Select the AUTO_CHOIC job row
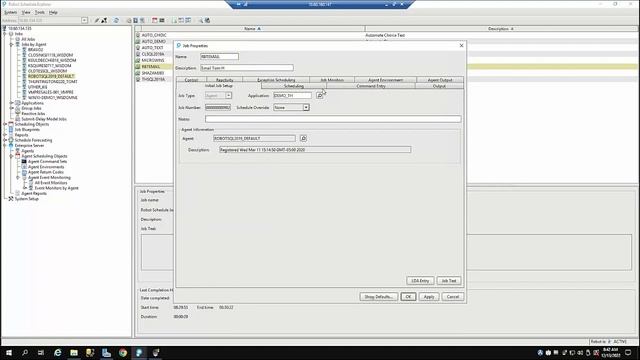Screen dimensions: 640x360 coord(153,35)
